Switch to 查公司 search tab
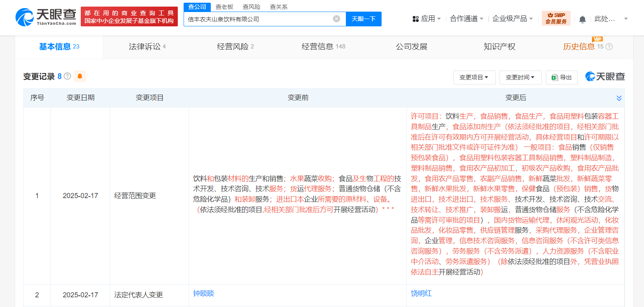This screenshot has height=307, width=644. [197, 7]
